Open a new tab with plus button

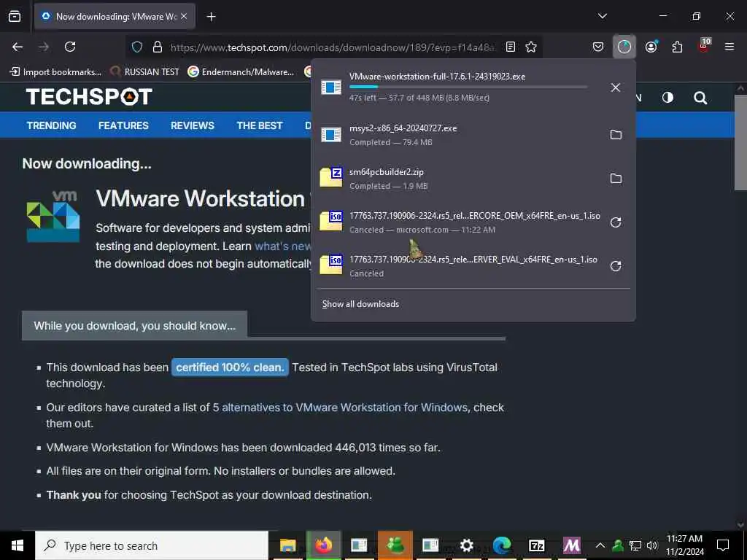point(211,17)
